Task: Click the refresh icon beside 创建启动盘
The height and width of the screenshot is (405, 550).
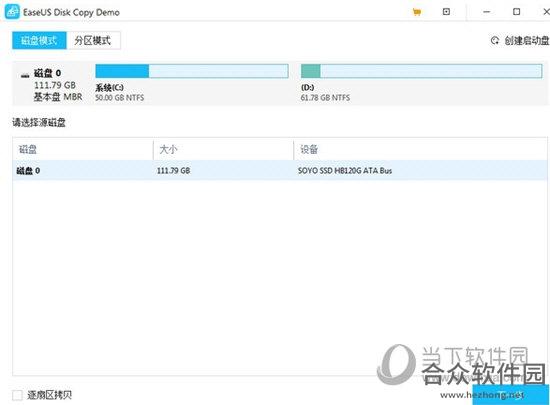Action: pyautogui.click(x=495, y=41)
